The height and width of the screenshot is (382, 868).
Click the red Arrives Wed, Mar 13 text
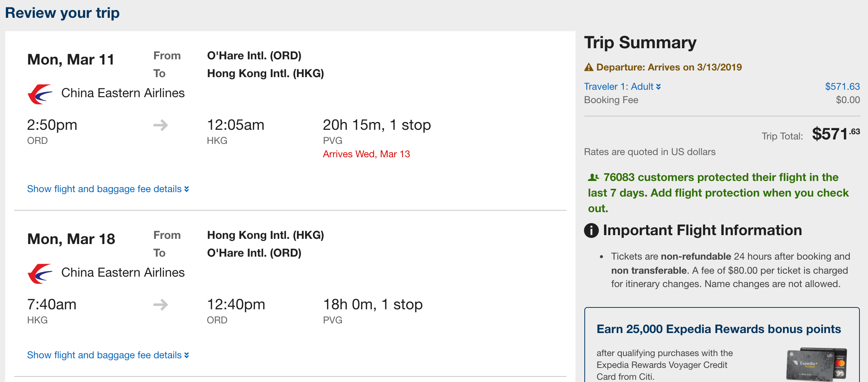point(366,154)
